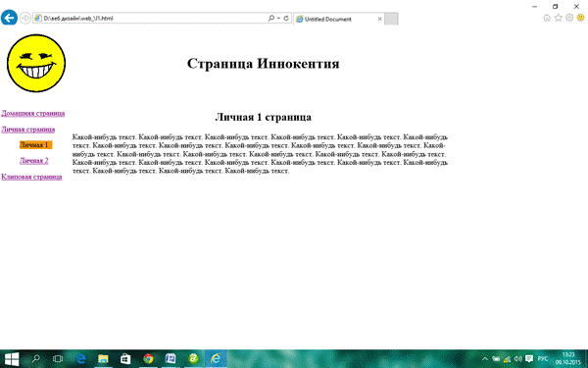Restore down the Internet Explorer window
This screenshot has width=588, height=368.
(x=556, y=7)
